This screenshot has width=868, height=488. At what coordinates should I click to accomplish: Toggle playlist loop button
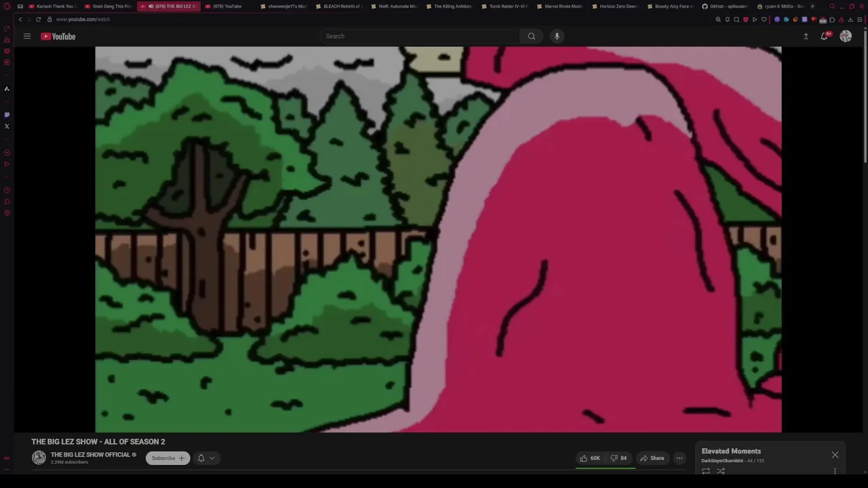pyautogui.click(x=706, y=471)
